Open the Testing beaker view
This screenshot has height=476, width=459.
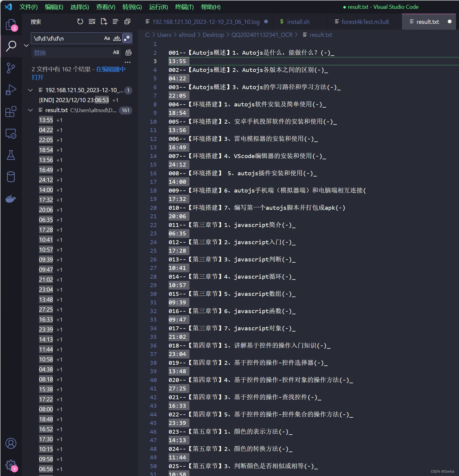[11, 155]
